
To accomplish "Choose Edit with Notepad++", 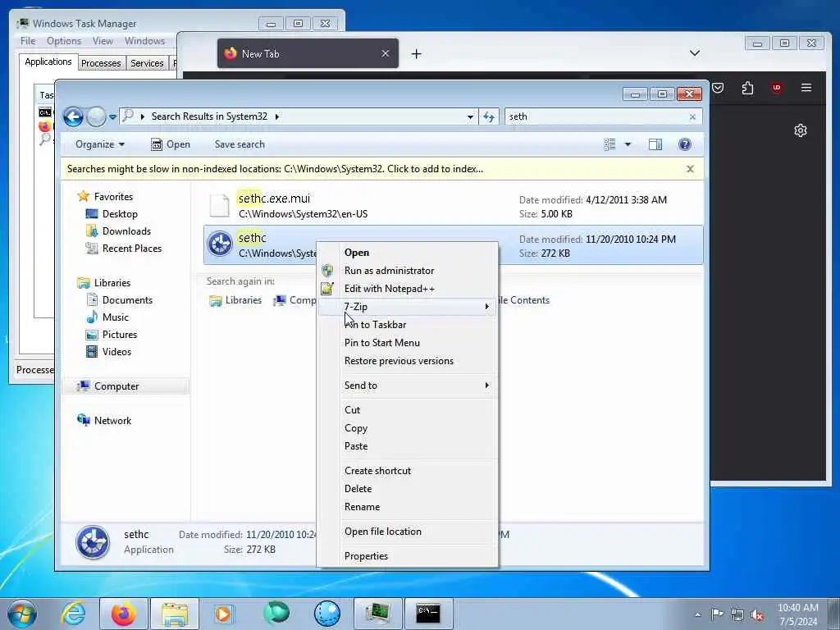I will [x=408, y=289].
